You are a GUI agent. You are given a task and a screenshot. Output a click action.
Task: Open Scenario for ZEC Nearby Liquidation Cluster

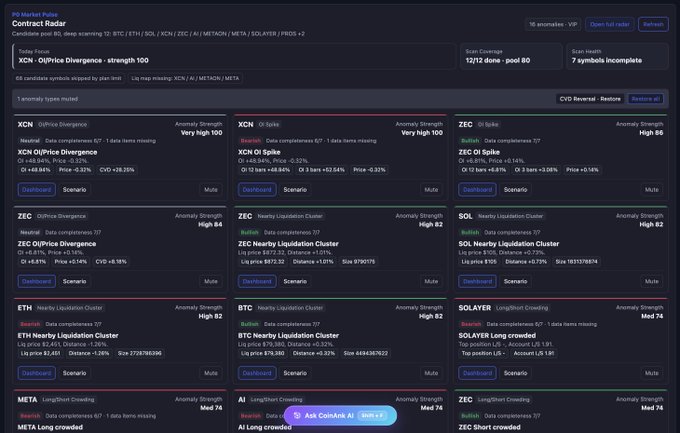[295, 281]
